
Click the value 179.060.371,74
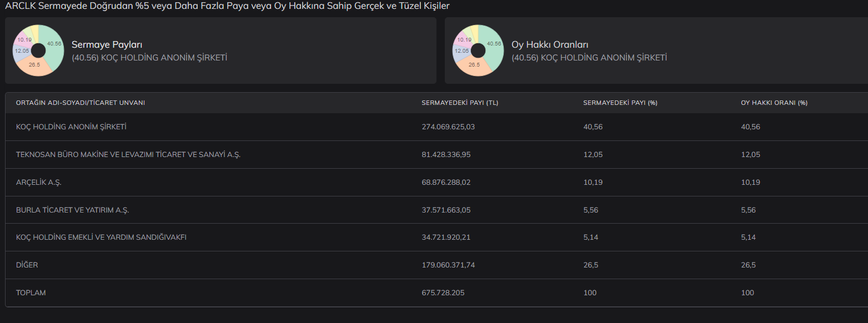448,265
